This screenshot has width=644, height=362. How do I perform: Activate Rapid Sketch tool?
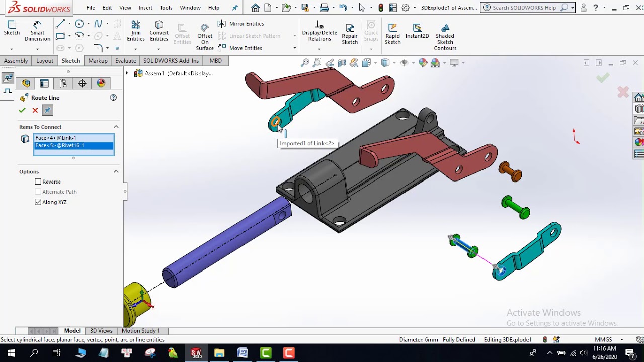(392, 33)
